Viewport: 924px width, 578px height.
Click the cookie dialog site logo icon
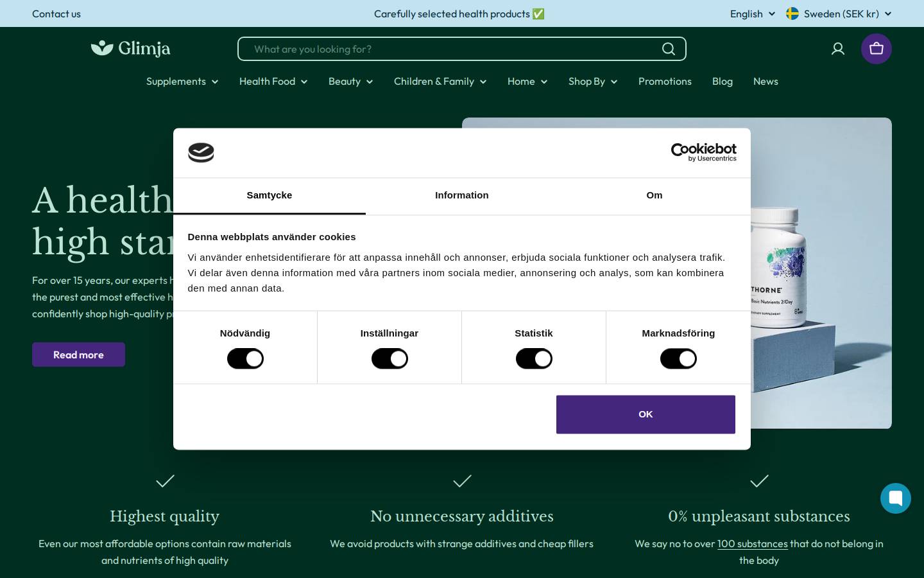[x=201, y=153]
